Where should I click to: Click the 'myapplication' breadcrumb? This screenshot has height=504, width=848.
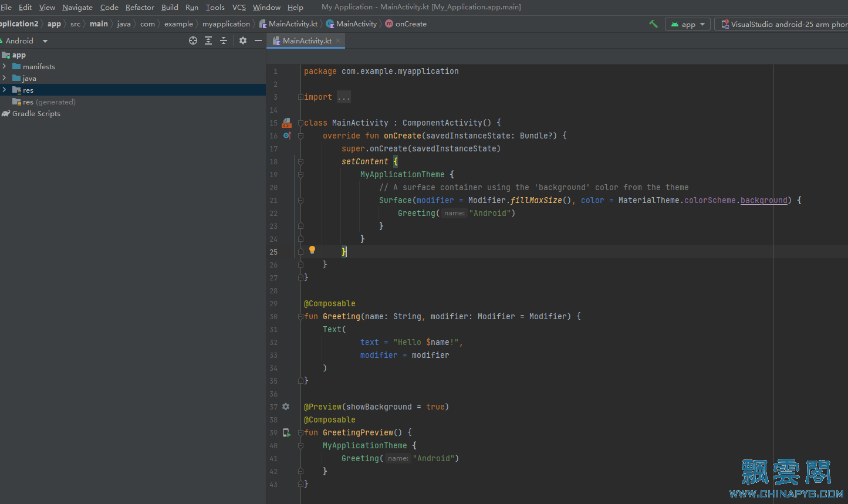click(226, 24)
